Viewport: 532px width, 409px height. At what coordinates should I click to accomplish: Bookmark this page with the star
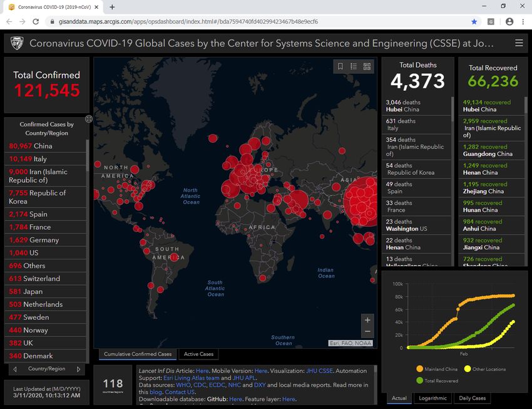click(474, 22)
